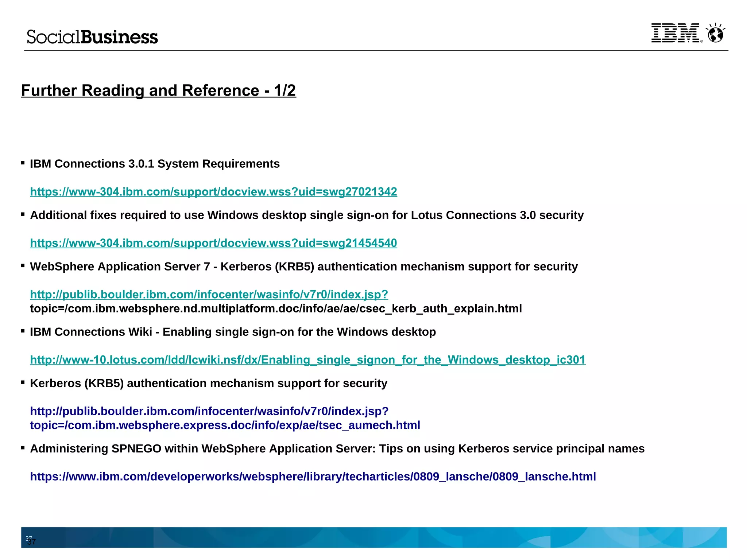Select 'WebSphere Application Server 7 - Kerberos' bullet
The width and height of the screenshot is (747, 560).
pos(304,267)
